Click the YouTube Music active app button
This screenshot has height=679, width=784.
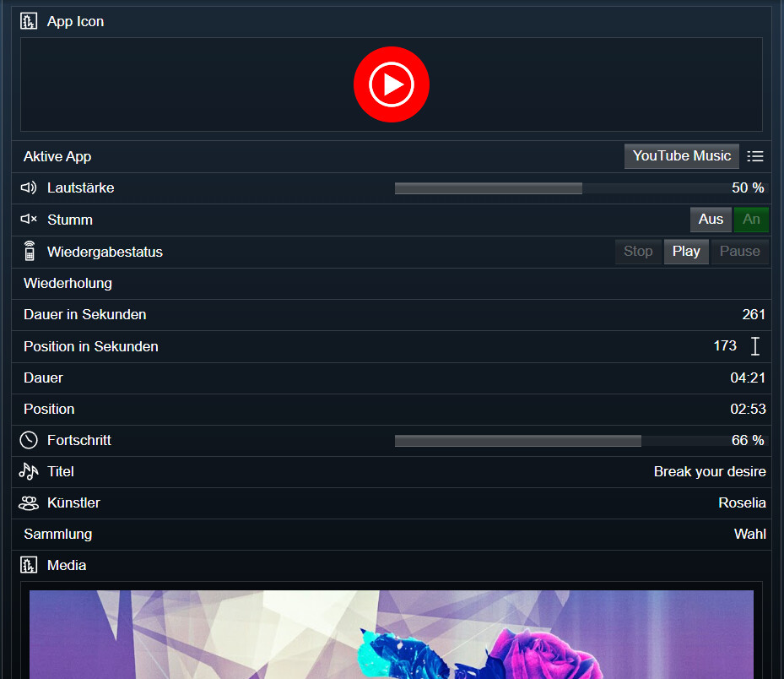pos(682,156)
